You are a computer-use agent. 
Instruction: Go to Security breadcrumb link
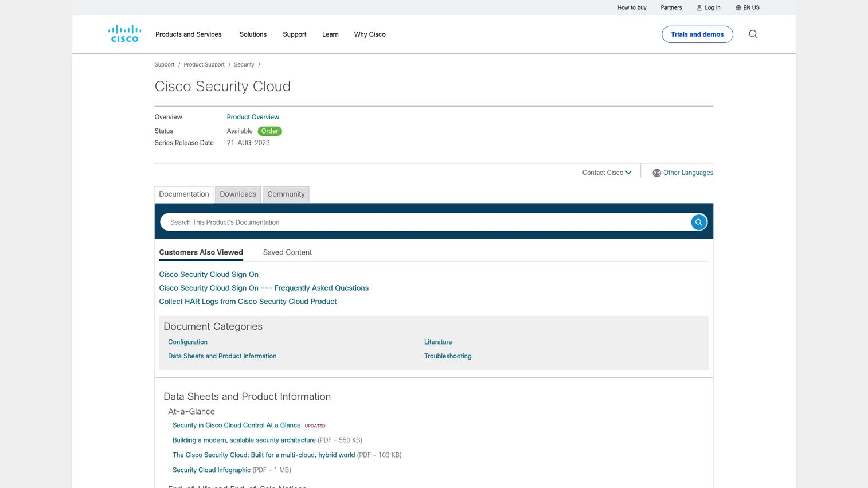(244, 65)
